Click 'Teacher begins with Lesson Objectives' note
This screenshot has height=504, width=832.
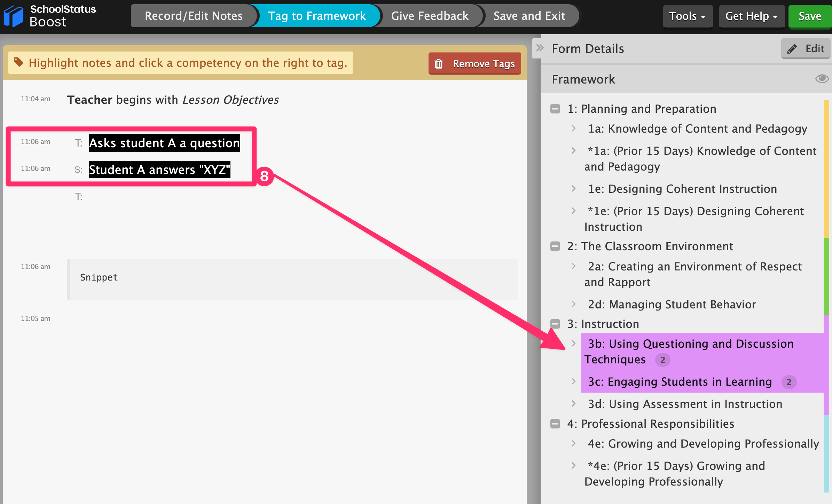pyautogui.click(x=173, y=100)
